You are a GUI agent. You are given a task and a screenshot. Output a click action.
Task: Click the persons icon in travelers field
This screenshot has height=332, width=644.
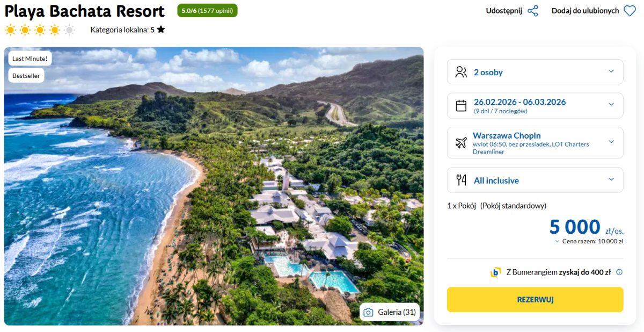coord(461,72)
